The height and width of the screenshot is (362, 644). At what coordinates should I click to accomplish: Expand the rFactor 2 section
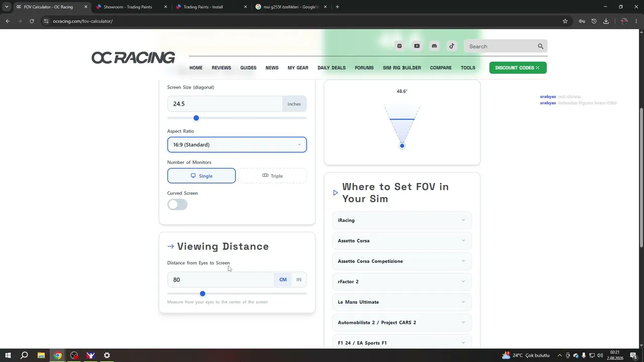[x=402, y=282]
